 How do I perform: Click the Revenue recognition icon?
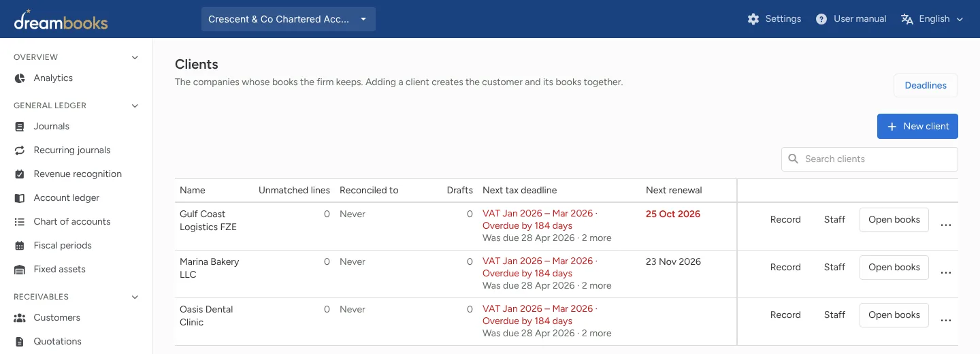coord(20,174)
